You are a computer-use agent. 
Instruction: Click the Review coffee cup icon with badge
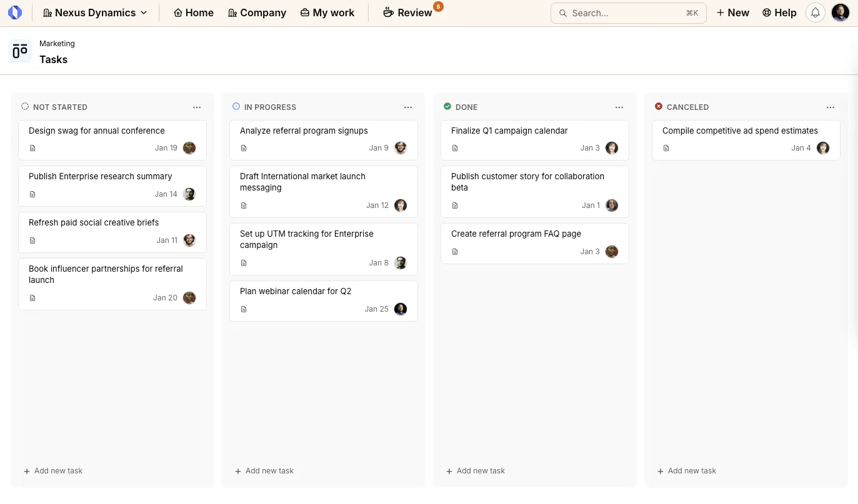pyautogui.click(x=389, y=12)
